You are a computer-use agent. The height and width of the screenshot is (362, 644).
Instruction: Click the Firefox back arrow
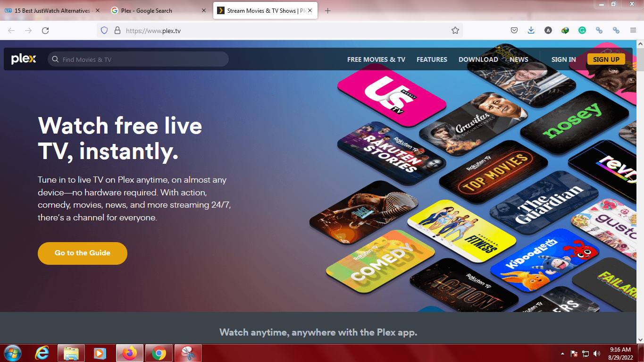click(11, 31)
